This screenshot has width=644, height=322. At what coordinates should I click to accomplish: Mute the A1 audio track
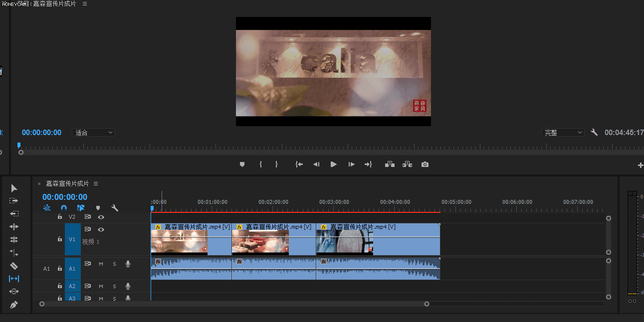pos(101,264)
